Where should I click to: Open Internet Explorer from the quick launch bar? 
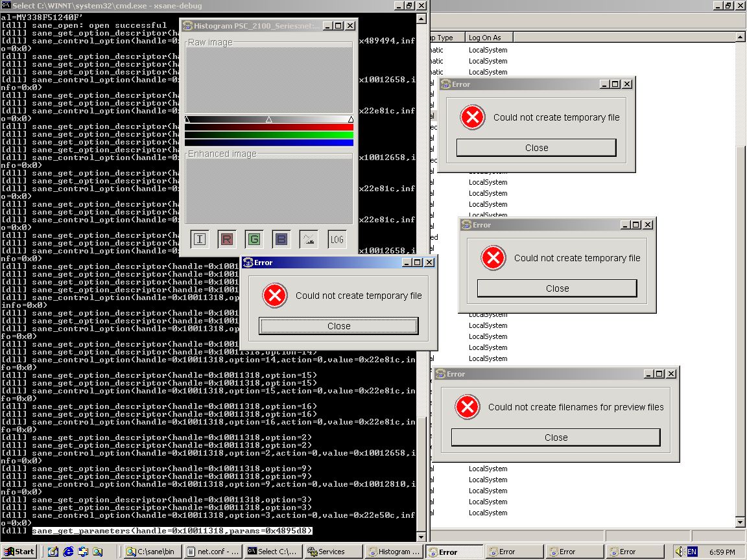click(68, 552)
